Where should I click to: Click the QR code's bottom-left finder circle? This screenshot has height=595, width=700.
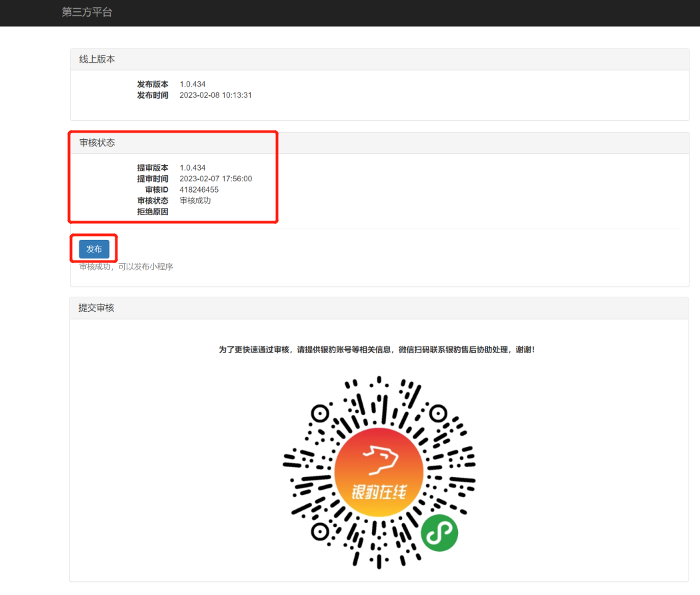[321, 531]
